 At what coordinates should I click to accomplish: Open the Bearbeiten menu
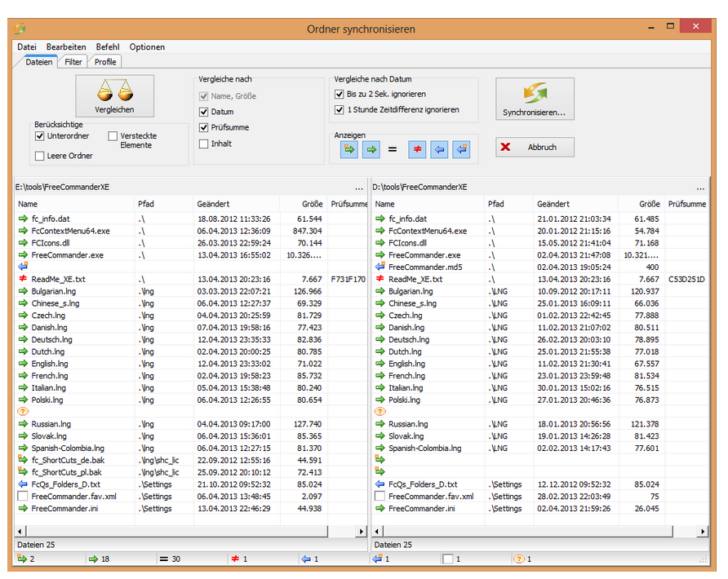[66, 46]
